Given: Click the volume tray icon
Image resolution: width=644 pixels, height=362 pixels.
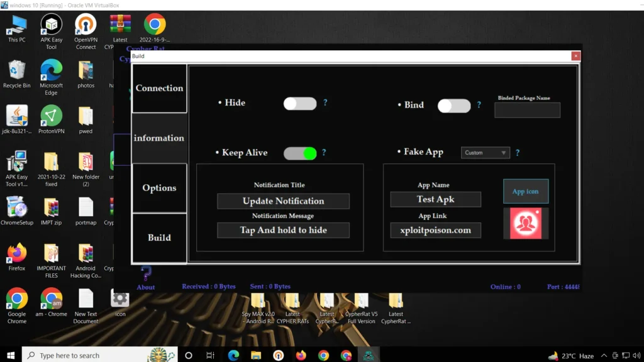Looking at the screenshot, I should [636, 356].
